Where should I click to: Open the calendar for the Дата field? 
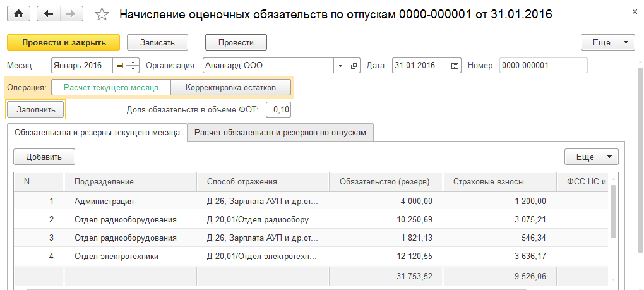[455, 66]
